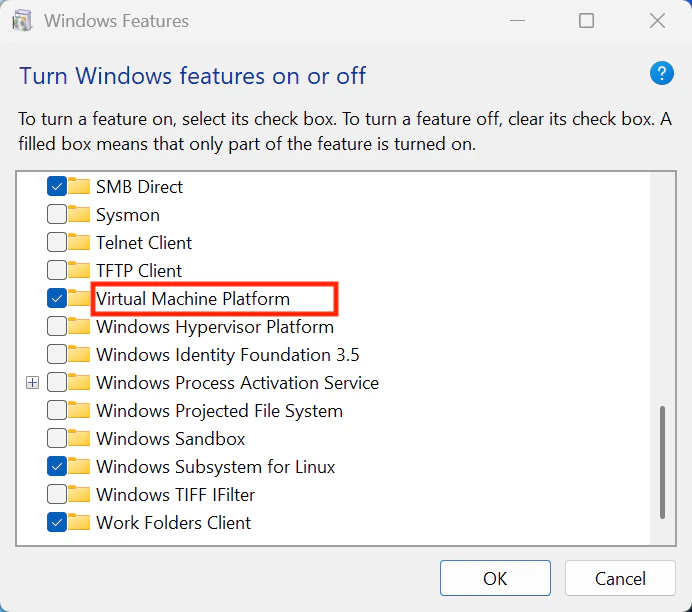Screen dimensions: 692x612
Task: Click the folder icon beside Virtual Machine Platform
Action: coord(79,298)
